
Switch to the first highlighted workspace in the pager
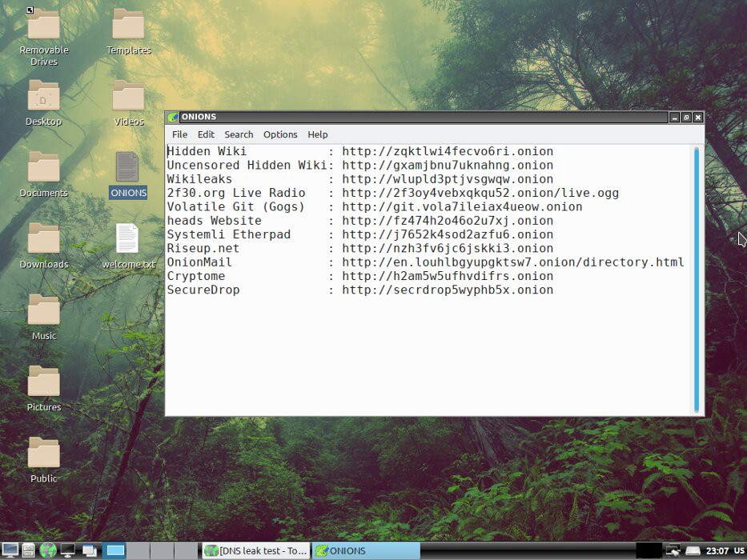tap(115, 550)
